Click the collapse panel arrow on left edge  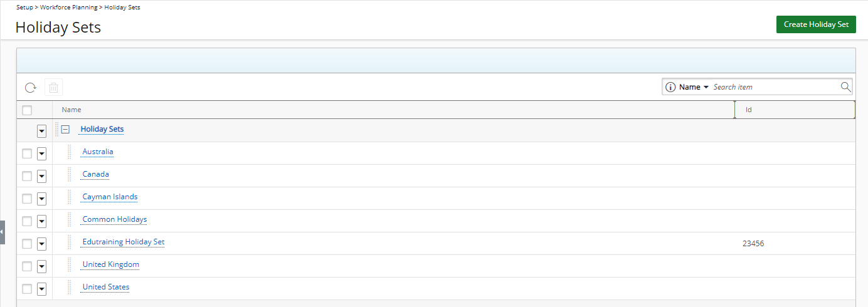[3, 232]
